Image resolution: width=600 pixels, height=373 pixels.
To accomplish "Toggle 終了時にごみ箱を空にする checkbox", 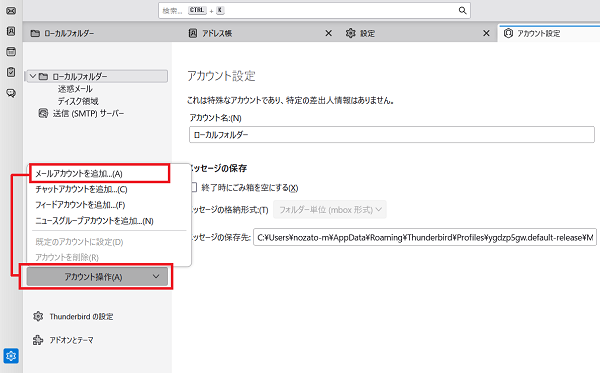I will (194, 187).
